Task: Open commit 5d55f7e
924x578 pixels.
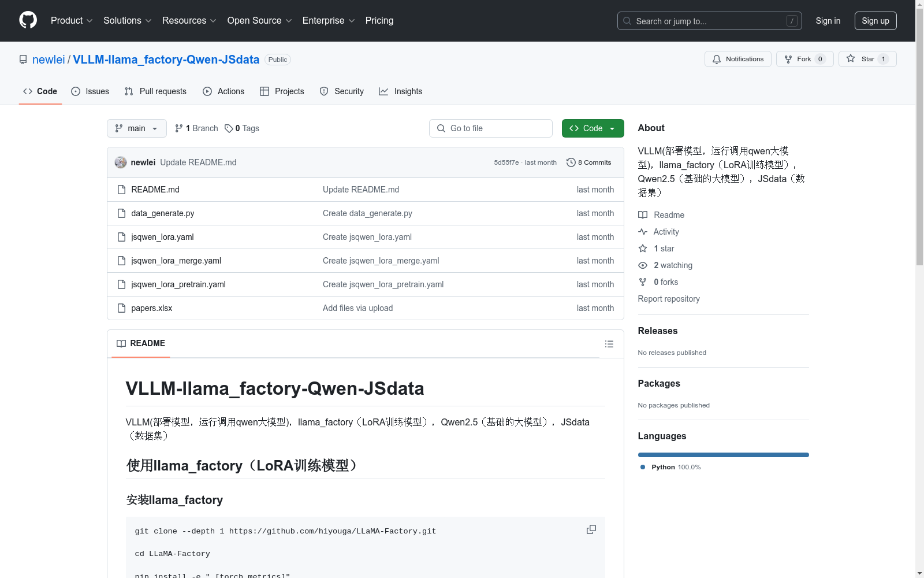Action: tap(506, 162)
